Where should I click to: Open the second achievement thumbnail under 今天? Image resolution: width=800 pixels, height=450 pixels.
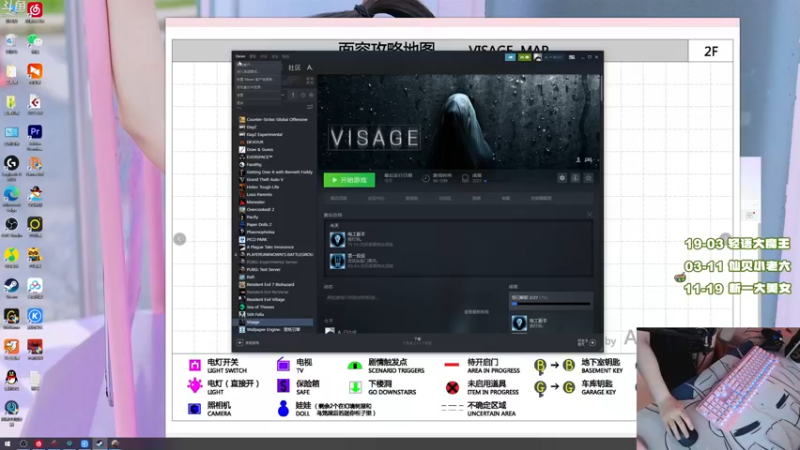tap(337, 261)
